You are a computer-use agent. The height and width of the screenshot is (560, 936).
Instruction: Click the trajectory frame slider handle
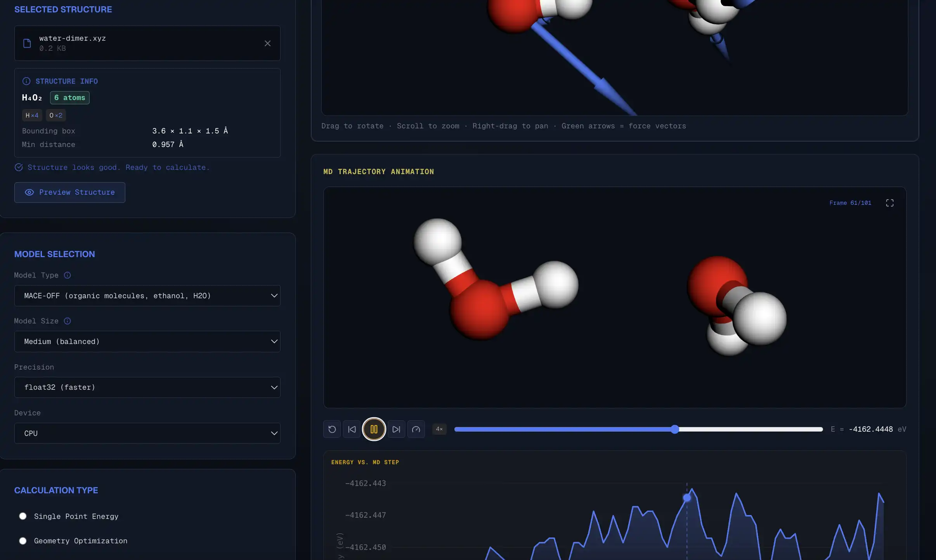pyautogui.click(x=675, y=429)
